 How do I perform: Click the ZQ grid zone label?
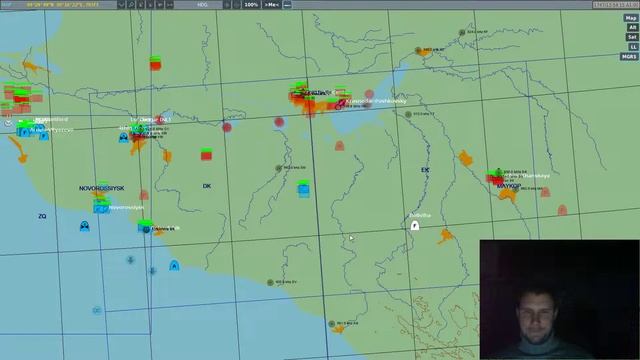(42, 216)
